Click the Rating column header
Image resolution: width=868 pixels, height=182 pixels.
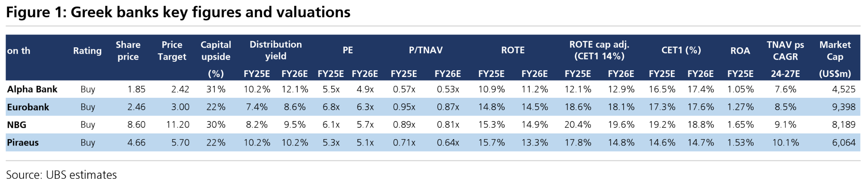coord(87,51)
